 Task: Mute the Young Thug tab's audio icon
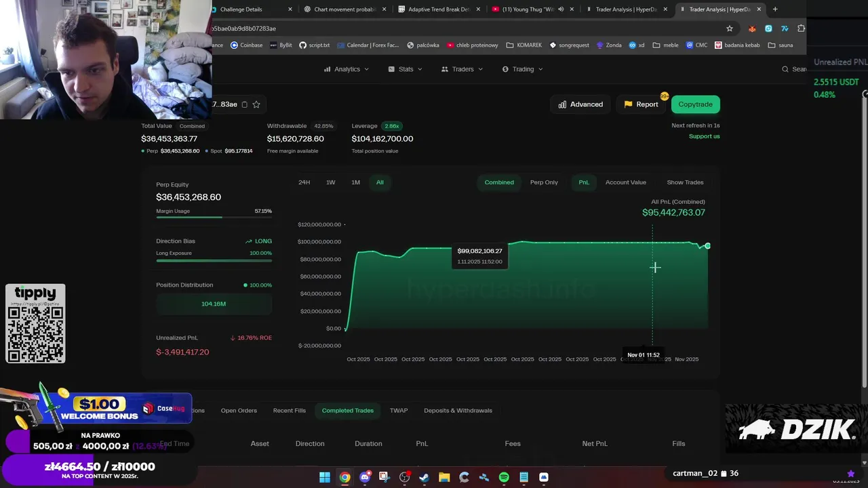(561, 9)
